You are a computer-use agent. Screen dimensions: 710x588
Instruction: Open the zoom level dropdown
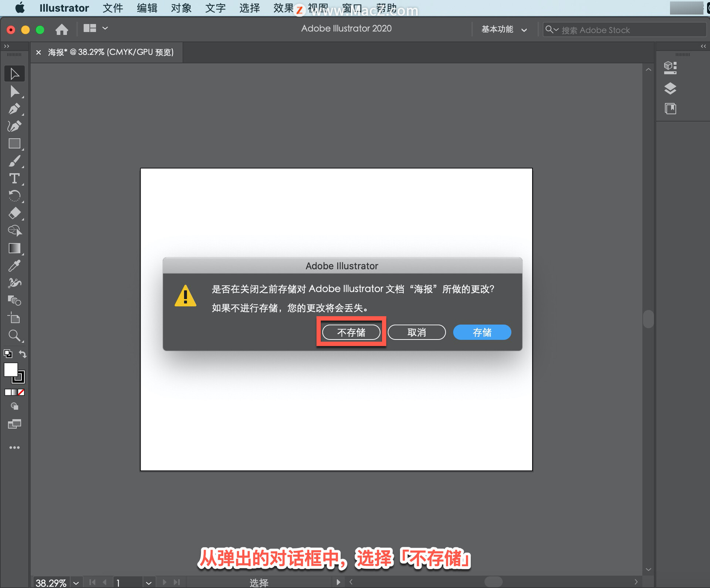click(76, 583)
